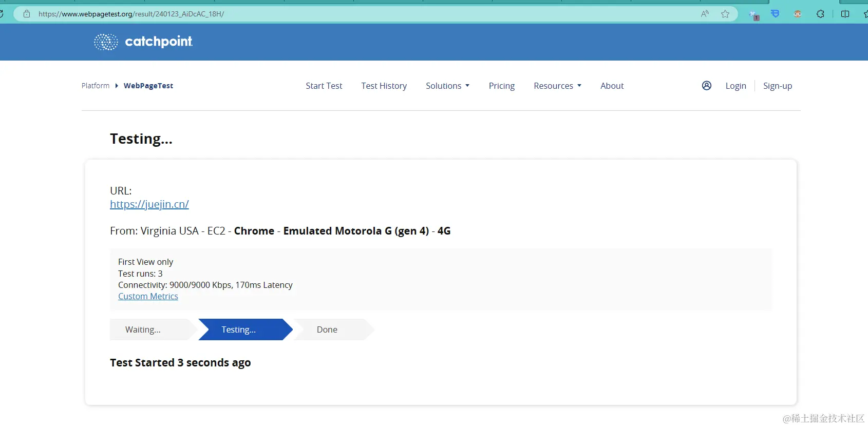Screen dimensions: 868x427
Task: Click the Test runs: 3 text
Action: pyautogui.click(x=140, y=274)
